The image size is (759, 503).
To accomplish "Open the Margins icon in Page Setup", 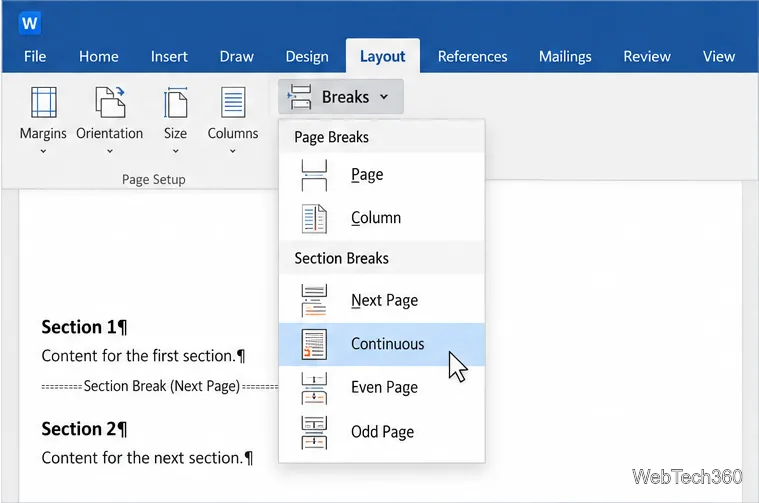I will coord(44,102).
